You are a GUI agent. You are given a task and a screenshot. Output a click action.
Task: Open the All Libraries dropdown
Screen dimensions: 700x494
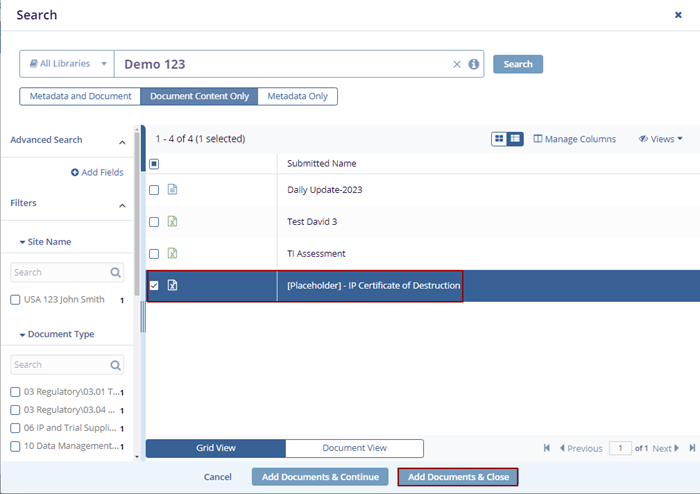[67, 64]
